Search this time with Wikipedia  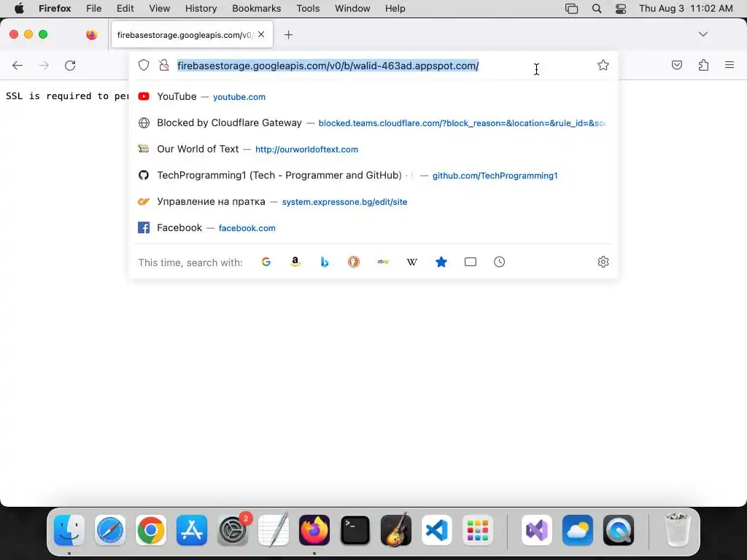coord(412,262)
